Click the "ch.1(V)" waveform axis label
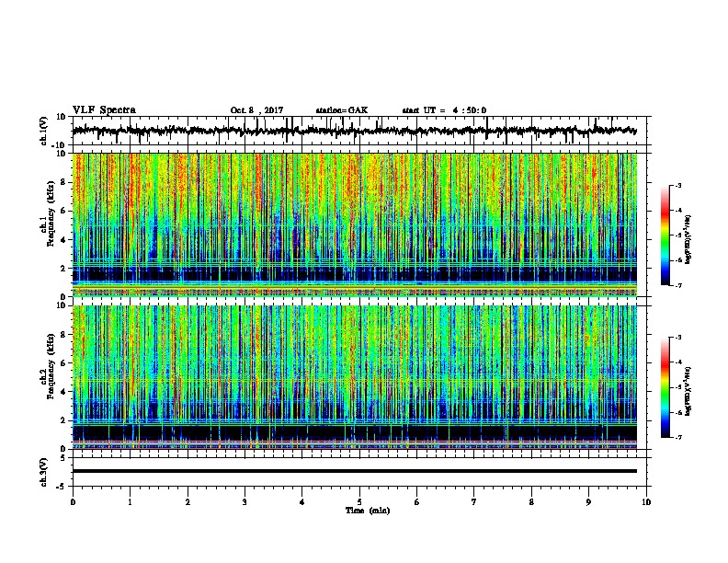Viewport: 728px width, 563px height. (x=44, y=131)
